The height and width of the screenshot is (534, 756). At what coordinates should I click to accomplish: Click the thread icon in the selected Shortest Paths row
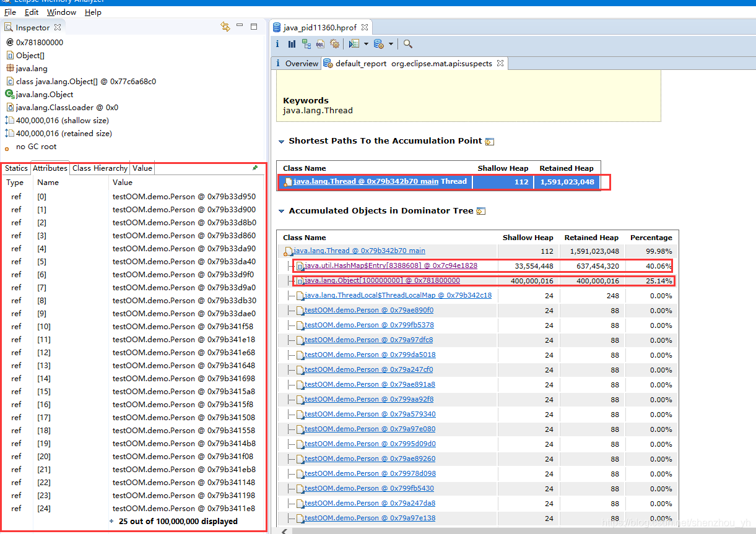(288, 182)
